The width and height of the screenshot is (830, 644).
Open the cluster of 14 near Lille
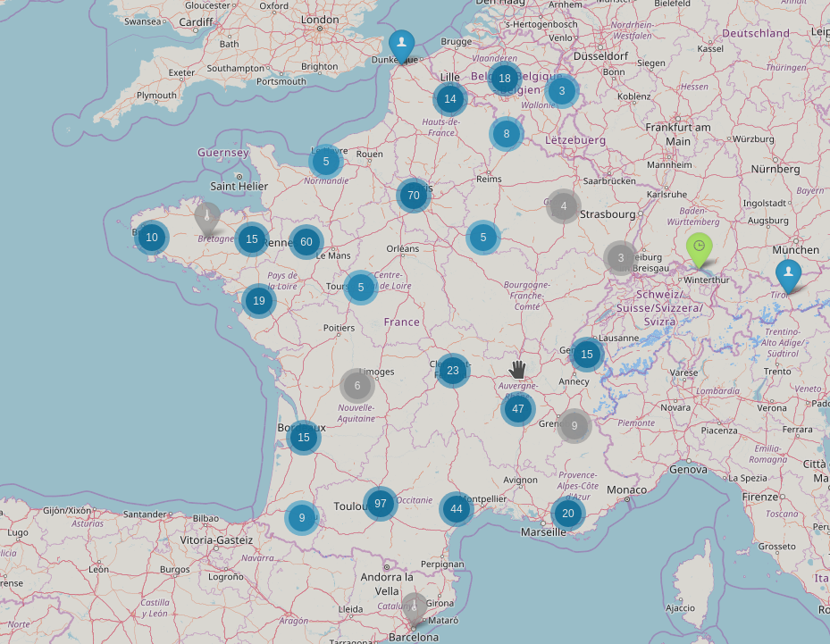[450, 99]
